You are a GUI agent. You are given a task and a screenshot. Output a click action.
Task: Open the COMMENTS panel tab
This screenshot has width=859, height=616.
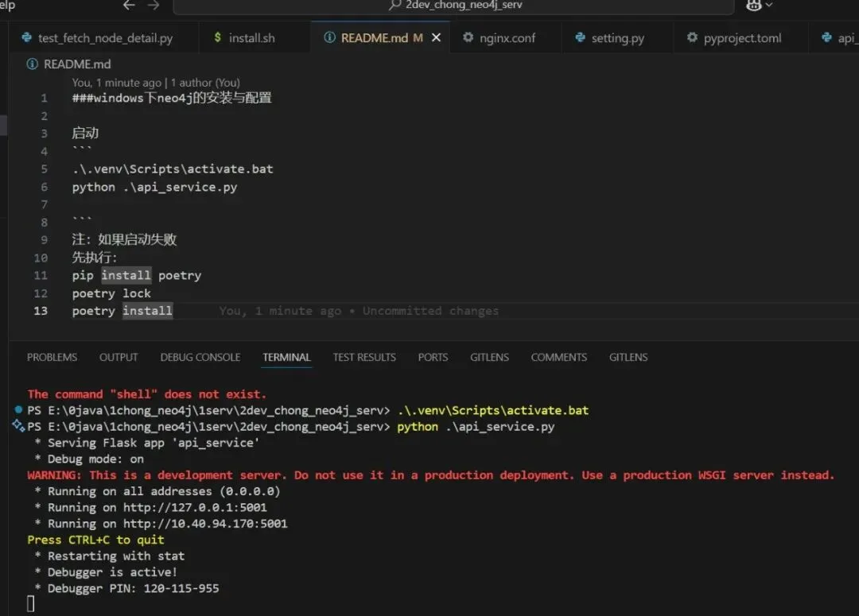coord(559,357)
